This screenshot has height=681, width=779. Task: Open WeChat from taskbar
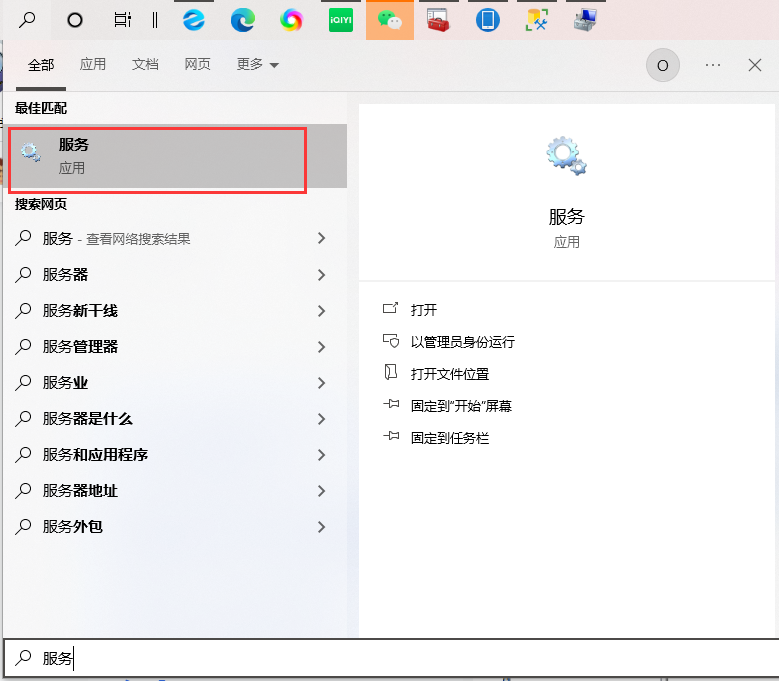[390, 20]
